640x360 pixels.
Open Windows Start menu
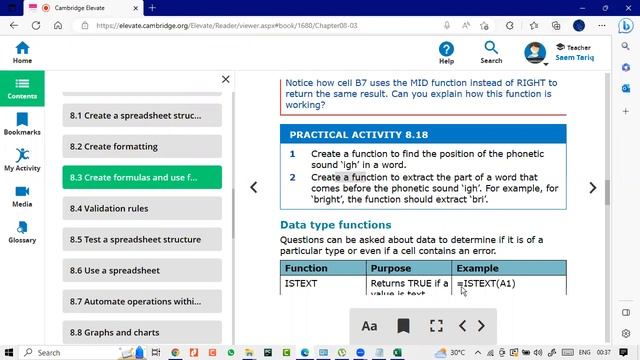pyautogui.click(x=9, y=352)
